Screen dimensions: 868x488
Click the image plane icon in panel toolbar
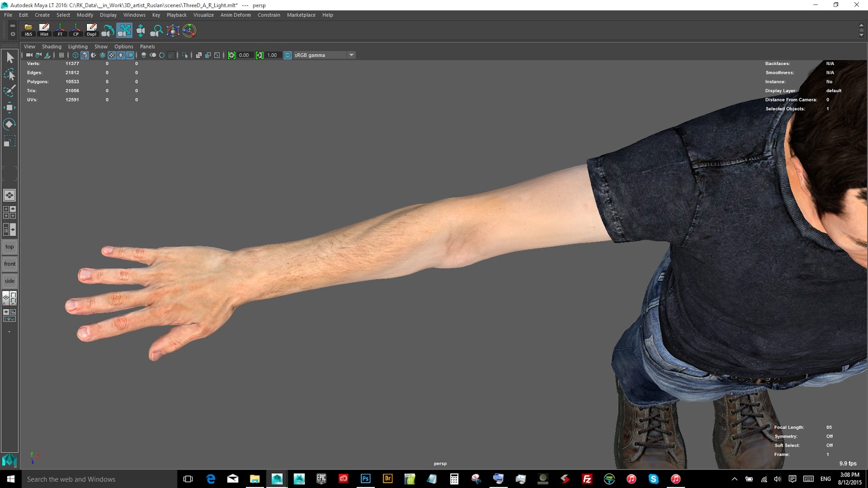coord(48,55)
